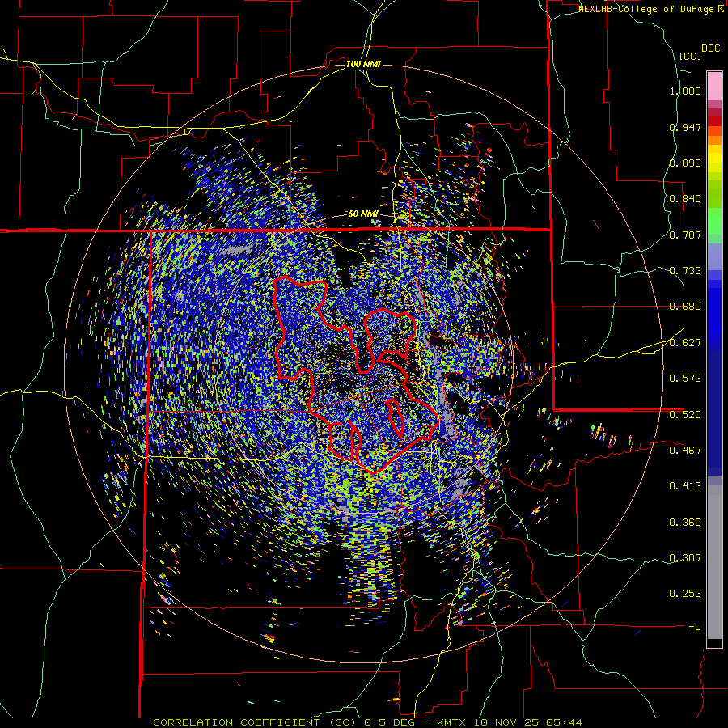728x728 pixels.
Task: Select the 0.787 legend value
Action: (x=685, y=235)
